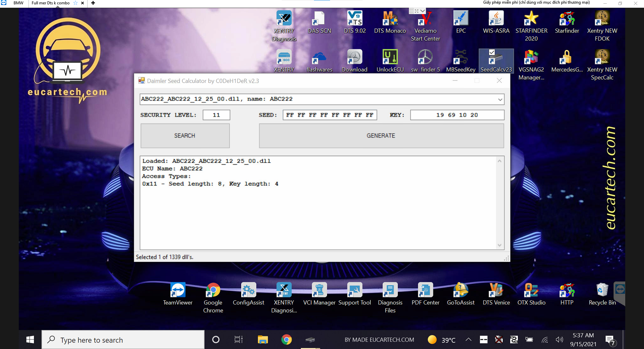
Task: Close Full mer Dts k combo tab
Action: click(83, 3)
